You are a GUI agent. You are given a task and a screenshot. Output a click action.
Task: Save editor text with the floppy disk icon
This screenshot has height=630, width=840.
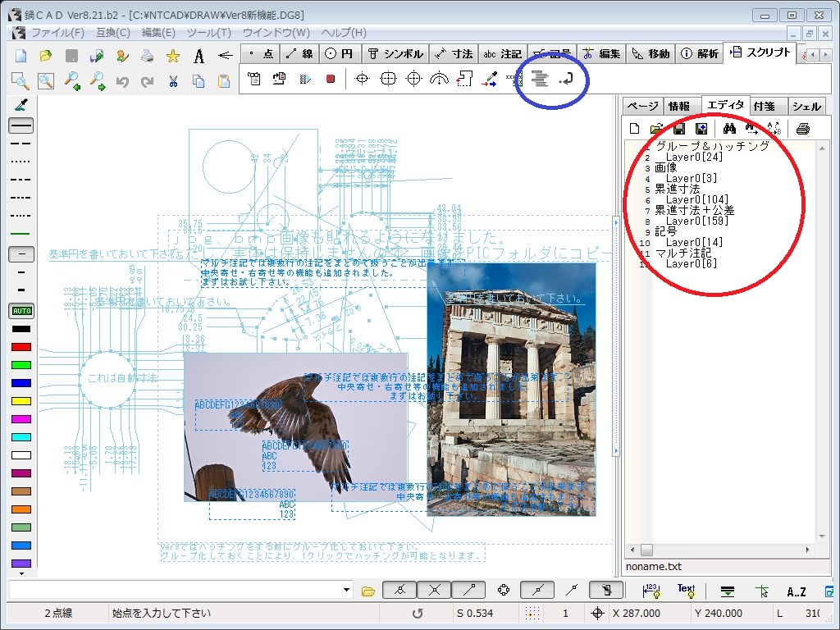point(678,129)
